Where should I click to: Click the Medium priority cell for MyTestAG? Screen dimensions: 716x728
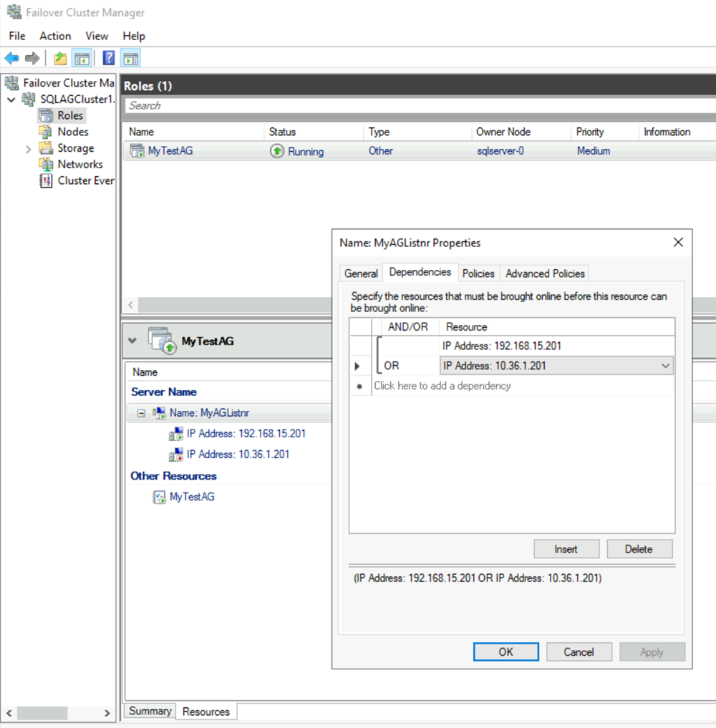point(594,151)
